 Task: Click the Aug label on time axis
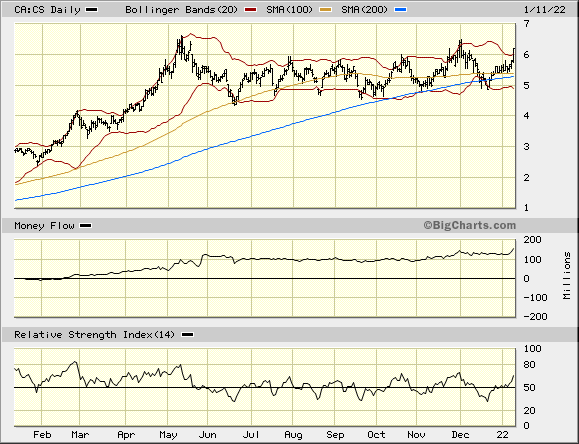tap(293, 435)
